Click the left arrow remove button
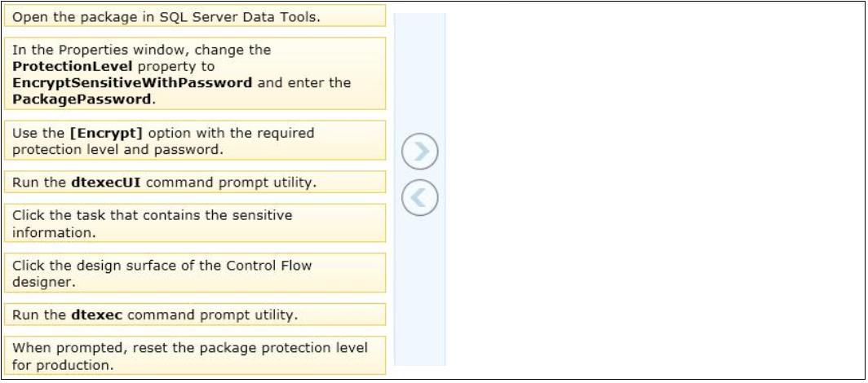868x383 pixels. 419,197
